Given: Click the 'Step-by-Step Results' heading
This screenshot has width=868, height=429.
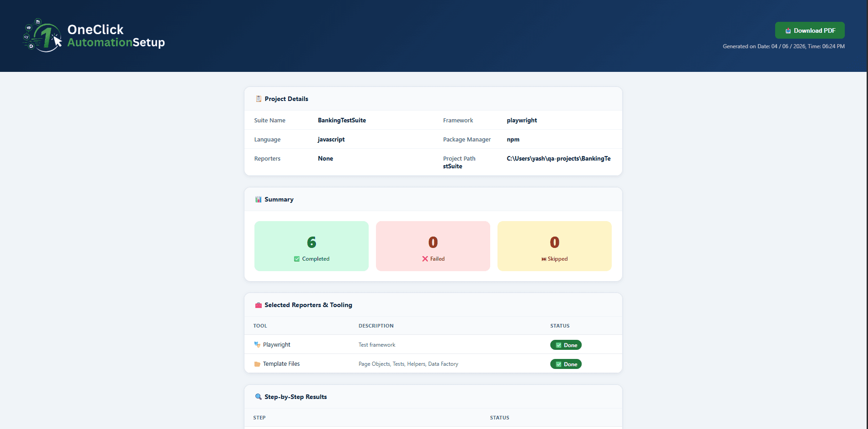Looking at the screenshot, I should pyautogui.click(x=296, y=397).
